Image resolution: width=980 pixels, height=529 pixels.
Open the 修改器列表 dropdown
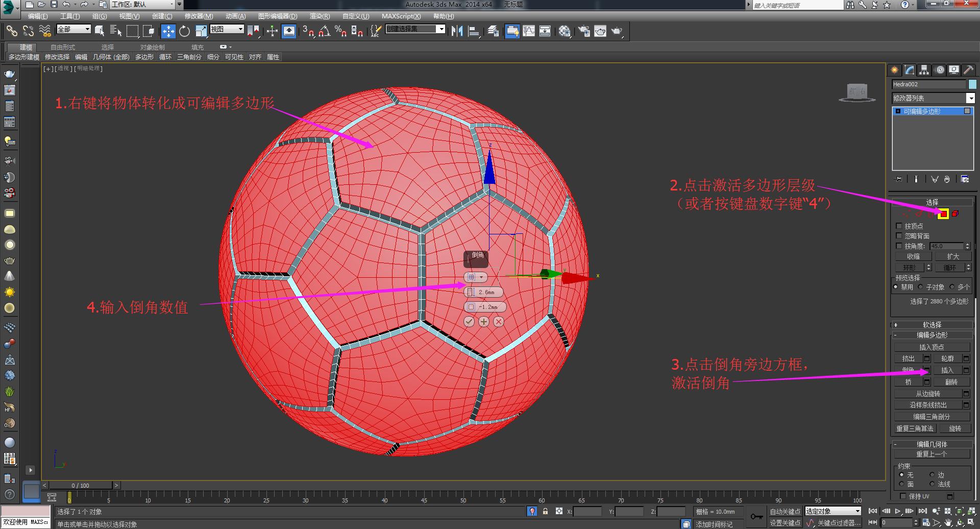click(971, 98)
